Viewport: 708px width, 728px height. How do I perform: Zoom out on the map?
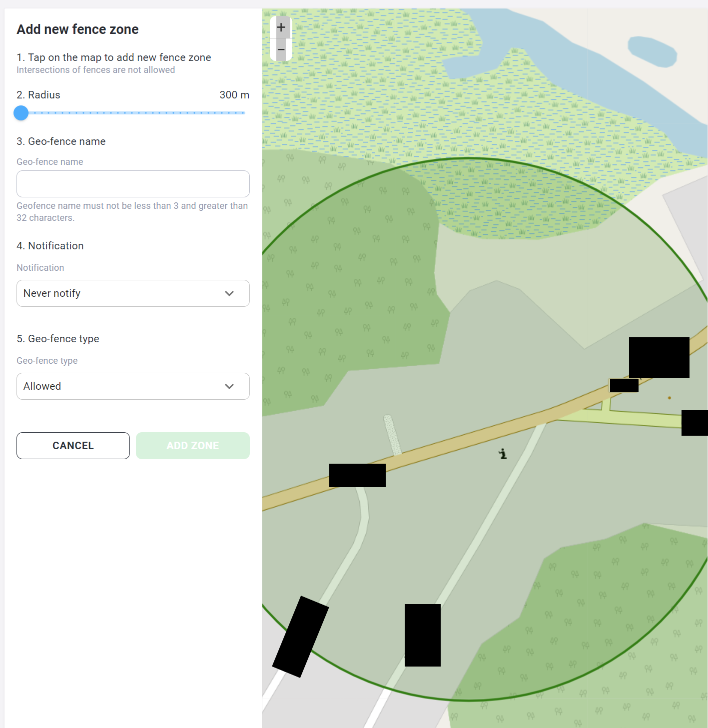point(281,50)
